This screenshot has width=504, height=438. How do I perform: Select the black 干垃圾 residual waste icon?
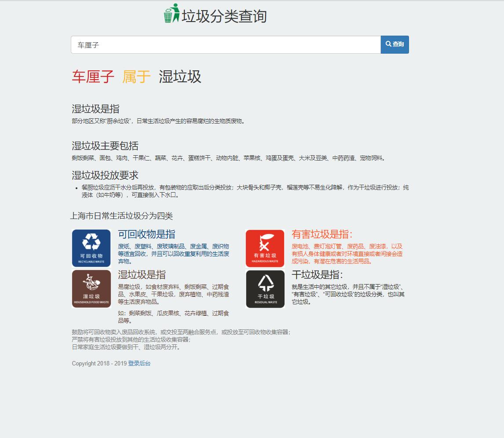point(265,289)
